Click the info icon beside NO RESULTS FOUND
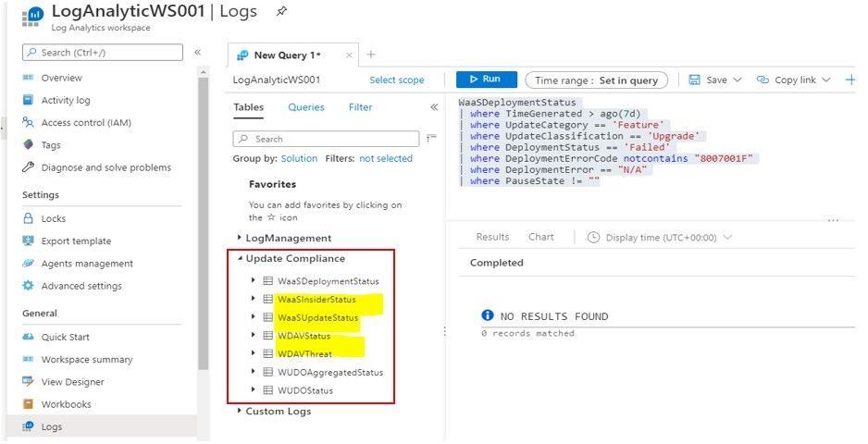868x444 pixels. pyautogui.click(x=487, y=315)
